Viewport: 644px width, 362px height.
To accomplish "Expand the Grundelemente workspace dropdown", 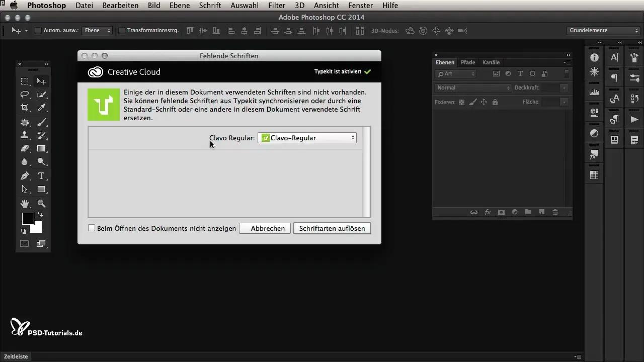I will point(603,31).
